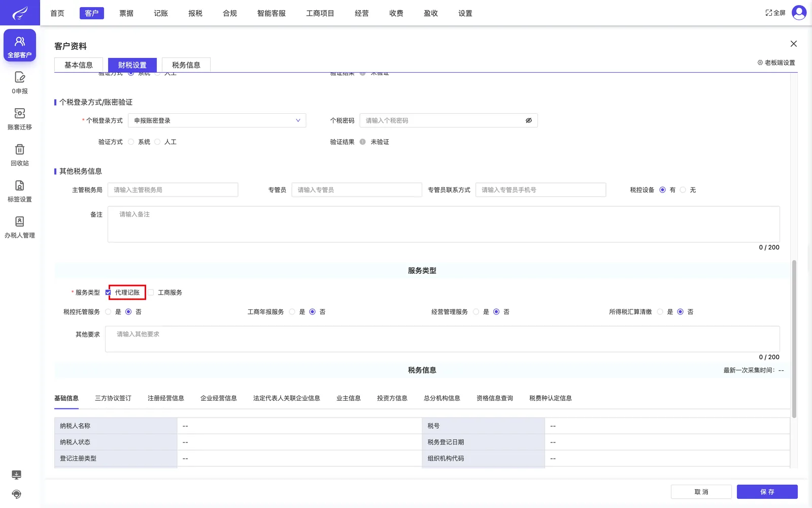This screenshot has height=508, width=812.
Task: Click the 专管员联系方式 phone input
Action: point(540,190)
